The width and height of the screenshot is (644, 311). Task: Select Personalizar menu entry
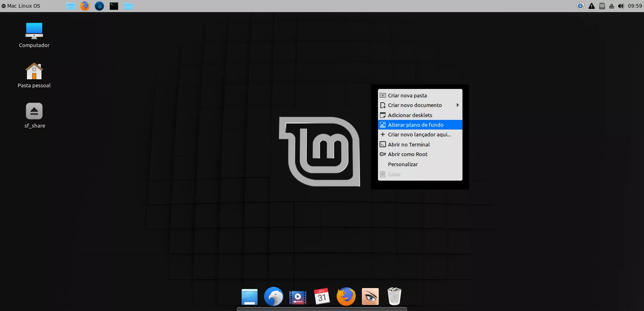point(420,164)
